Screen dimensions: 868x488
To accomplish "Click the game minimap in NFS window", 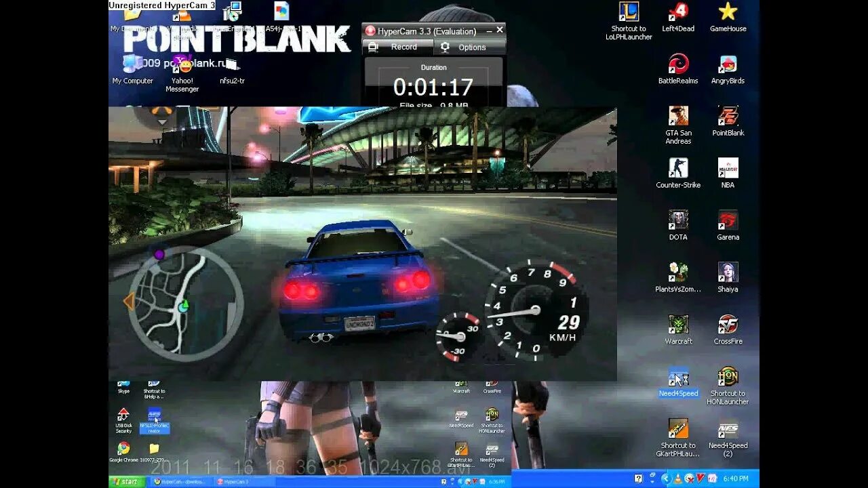I will (185, 303).
